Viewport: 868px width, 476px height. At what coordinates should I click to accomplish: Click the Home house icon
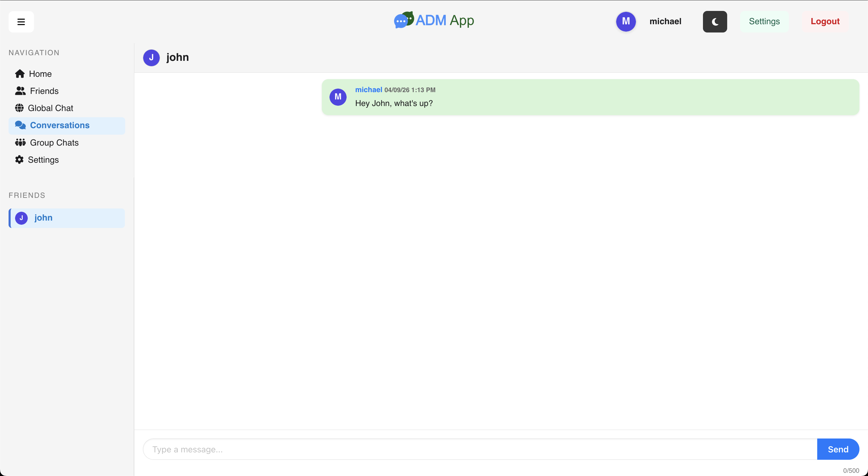20,74
